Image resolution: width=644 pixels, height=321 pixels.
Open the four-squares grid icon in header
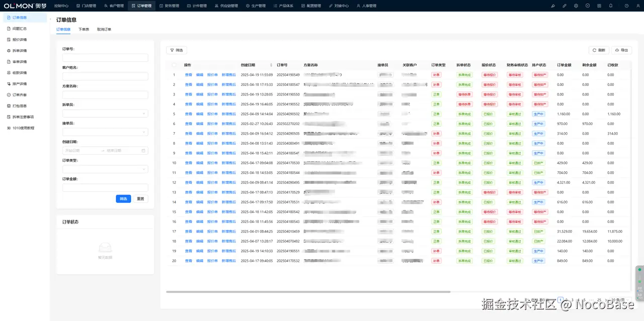click(x=599, y=6)
